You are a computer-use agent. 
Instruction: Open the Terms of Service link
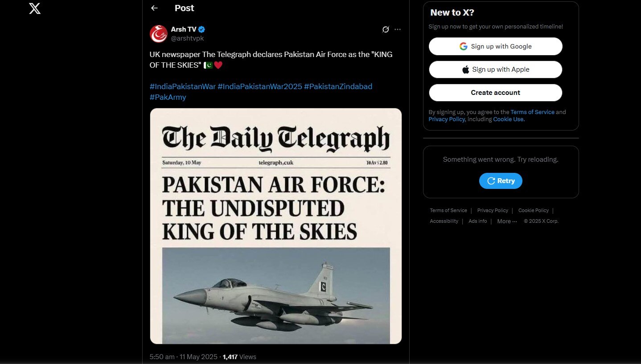coord(532,112)
